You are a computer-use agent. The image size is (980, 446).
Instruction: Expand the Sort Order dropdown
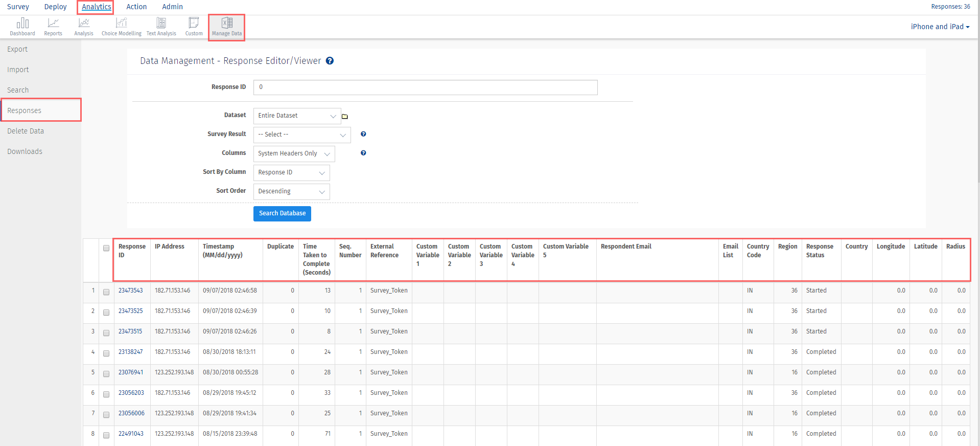pos(291,192)
